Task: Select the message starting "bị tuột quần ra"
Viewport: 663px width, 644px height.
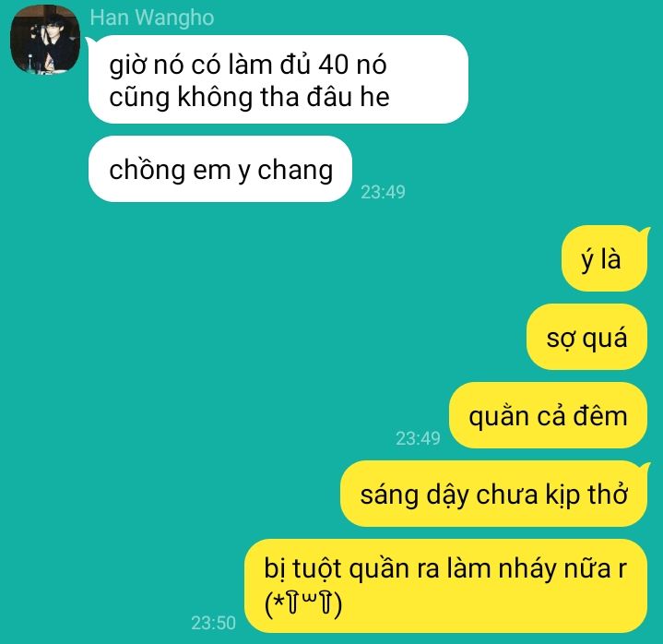Action: [x=445, y=586]
